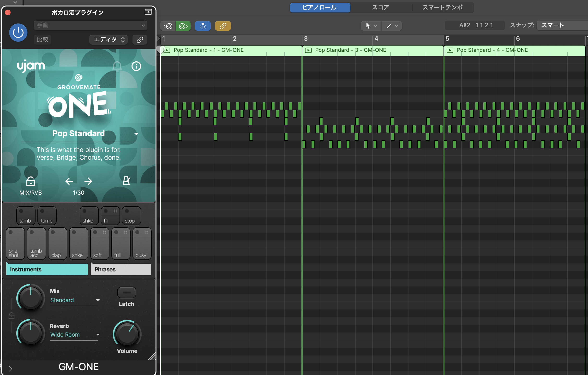The width and height of the screenshot is (588, 375).
Task: Open the Pop Standard style dropdown
Action: click(136, 134)
